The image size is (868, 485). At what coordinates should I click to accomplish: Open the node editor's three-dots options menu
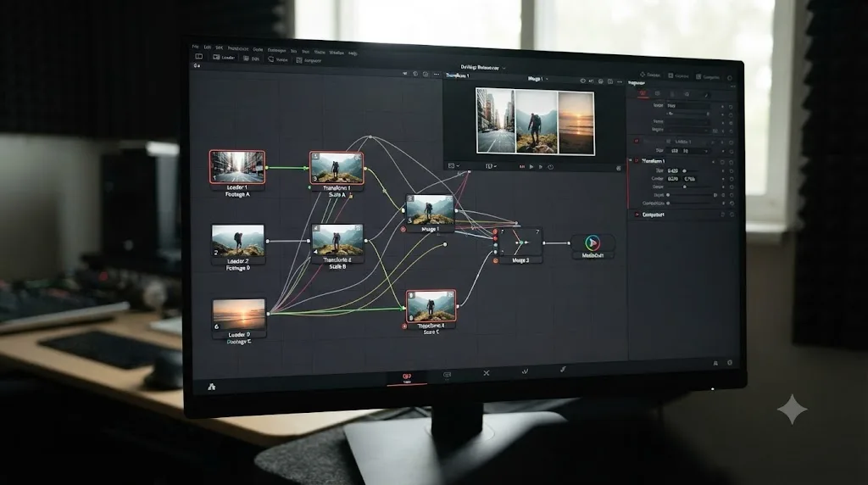pos(437,74)
